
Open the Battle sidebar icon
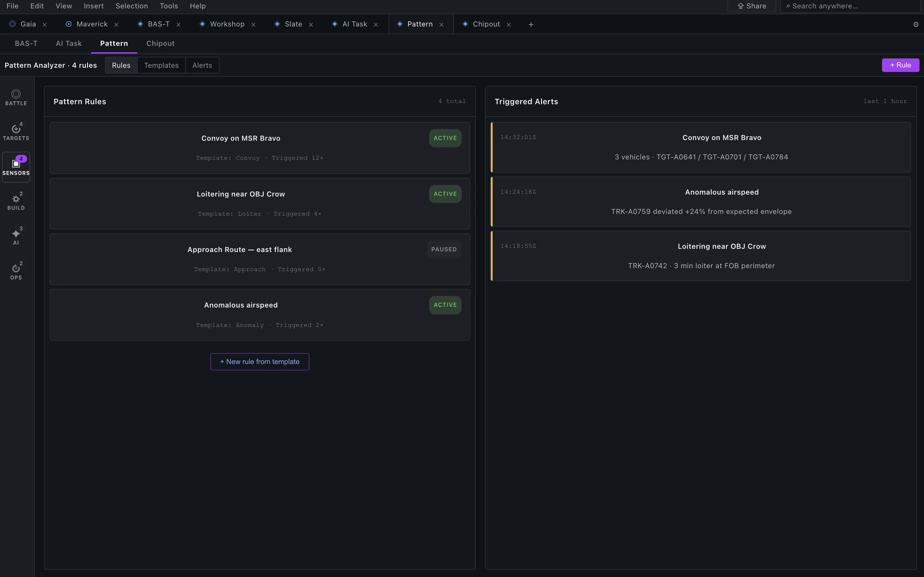pos(16,97)
